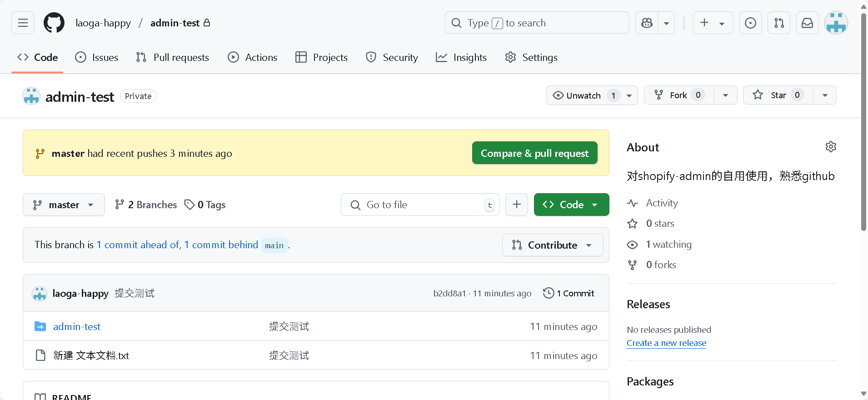Image resolution: width=868 pixels, height=400 pixels.
Task: Click the search bar input
Action: point(537,23)
